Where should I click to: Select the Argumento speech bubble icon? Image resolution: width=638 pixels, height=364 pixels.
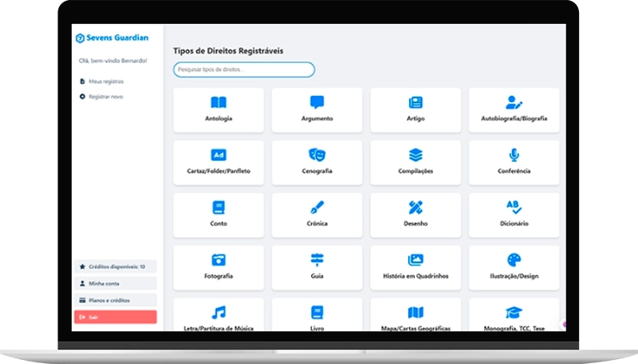coord(317,103)
